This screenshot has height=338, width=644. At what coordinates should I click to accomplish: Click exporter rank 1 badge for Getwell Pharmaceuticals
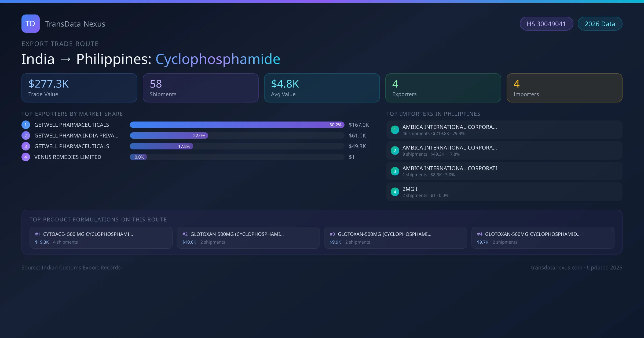(x=26, y=125)
